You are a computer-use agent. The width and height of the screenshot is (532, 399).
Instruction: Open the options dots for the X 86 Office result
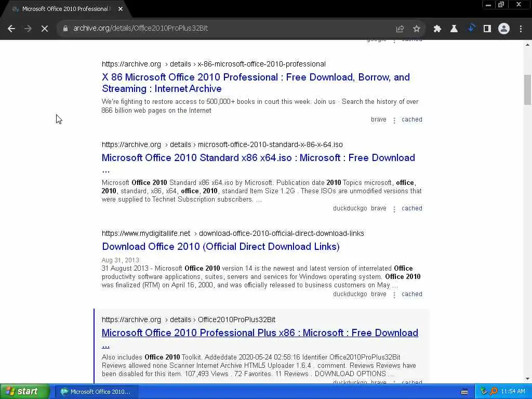(394, 121)
